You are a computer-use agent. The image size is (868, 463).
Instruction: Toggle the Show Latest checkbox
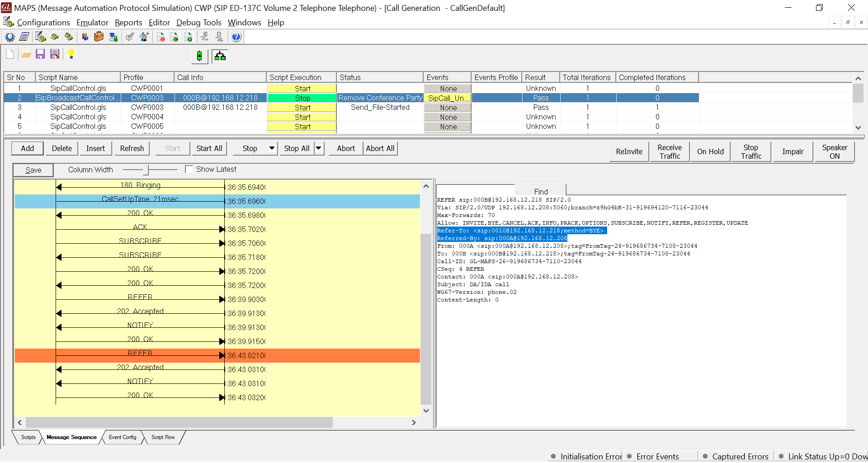click(x=189, y=169)
